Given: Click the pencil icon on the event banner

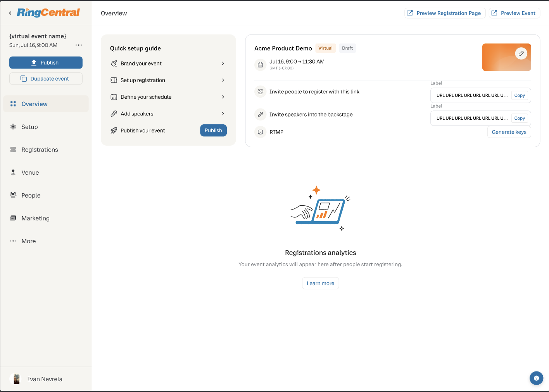Looking at the screenshot, I should [x=521, y=53].
